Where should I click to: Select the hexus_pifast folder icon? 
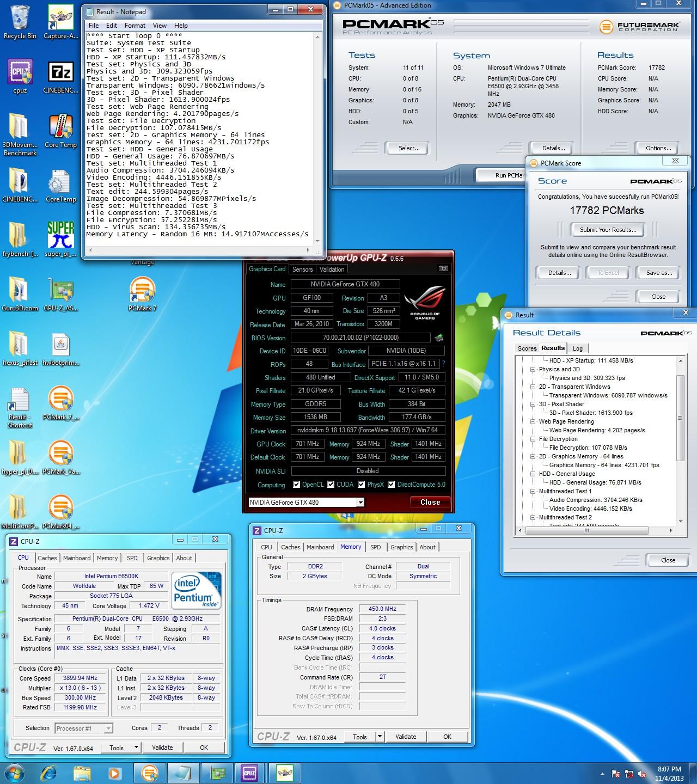click(20, 348)
